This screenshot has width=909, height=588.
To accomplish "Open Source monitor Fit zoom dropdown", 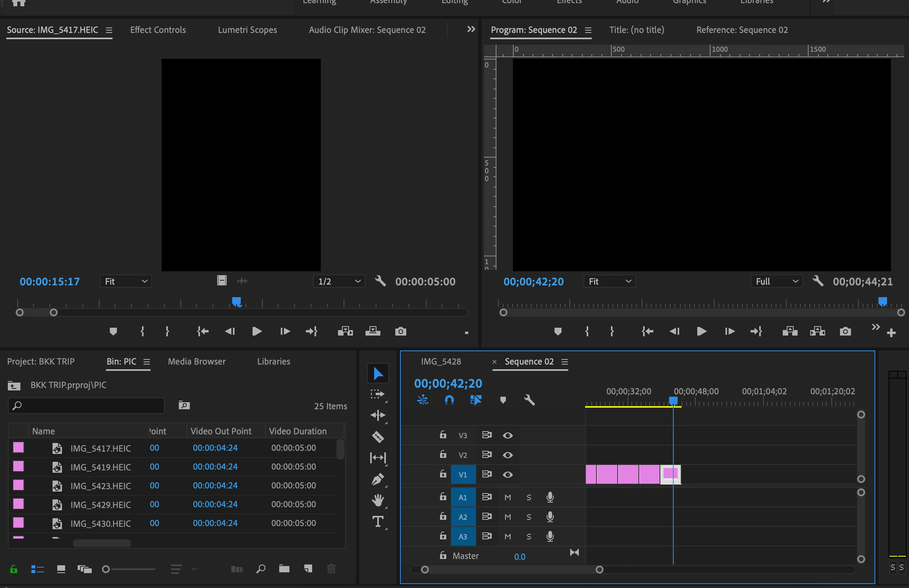I will pyautogui.click(x=125, y=281).
